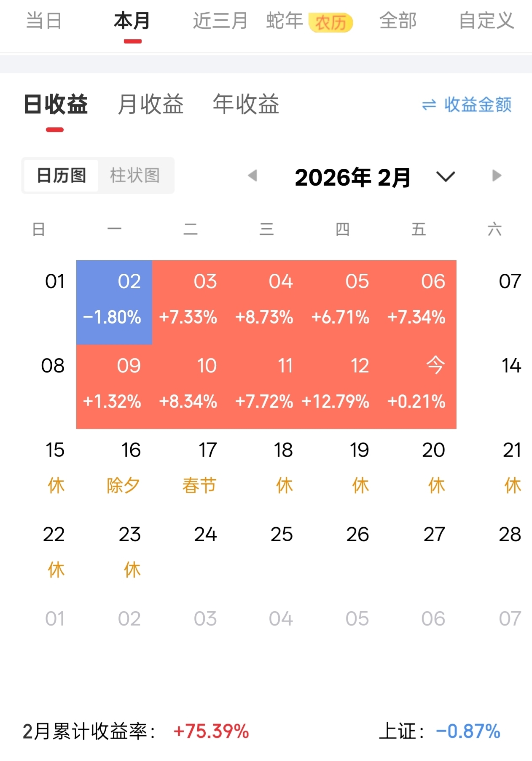The image size is (532, 761).
Task: Expand the month picker chevron
Action: point(446,176)
